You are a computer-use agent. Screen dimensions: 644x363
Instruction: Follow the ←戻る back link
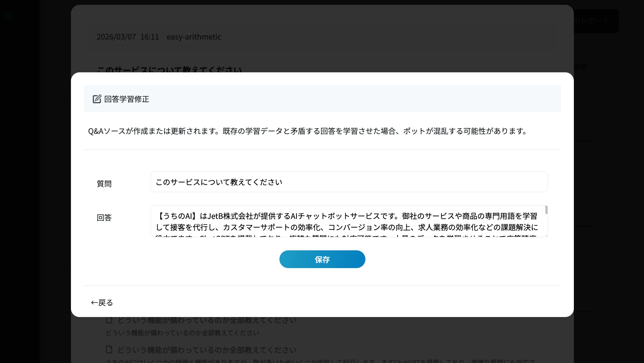coord(102,303)
